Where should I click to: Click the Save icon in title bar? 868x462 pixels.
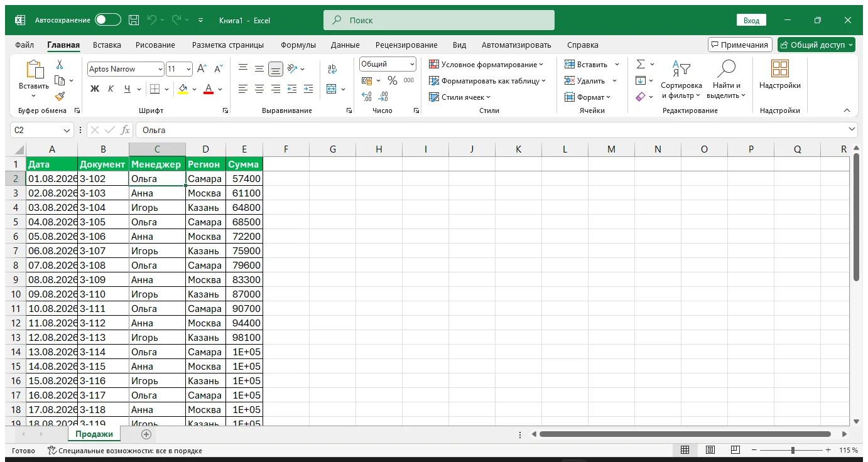[x=134, y=20]
